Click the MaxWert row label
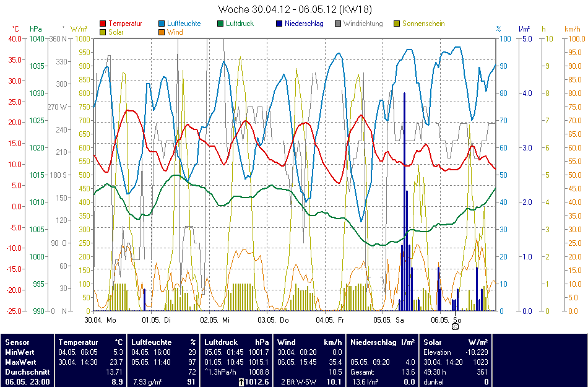Screen dimensions: 588x387 pyautogui.click(x=20, y=362)
